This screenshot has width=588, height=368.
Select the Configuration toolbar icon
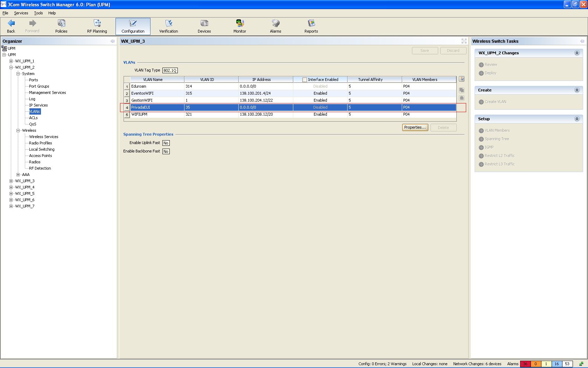[x=133, y=27]
